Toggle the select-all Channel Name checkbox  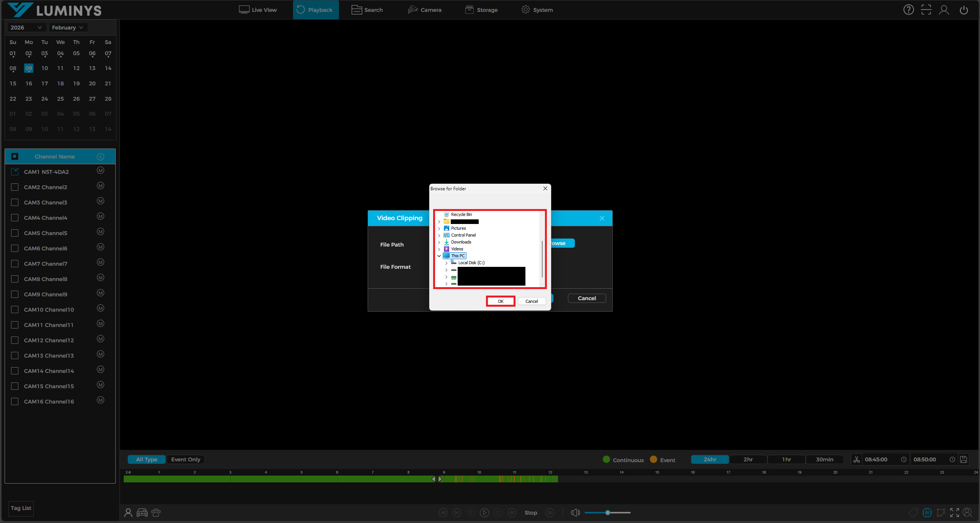point(15,156)
